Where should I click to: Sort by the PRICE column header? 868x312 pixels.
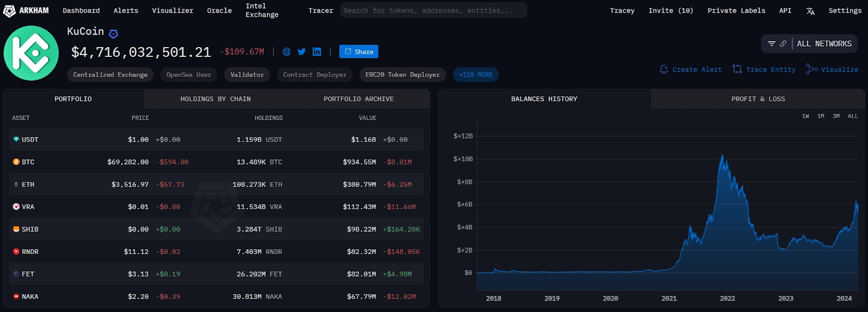point(140,118)
